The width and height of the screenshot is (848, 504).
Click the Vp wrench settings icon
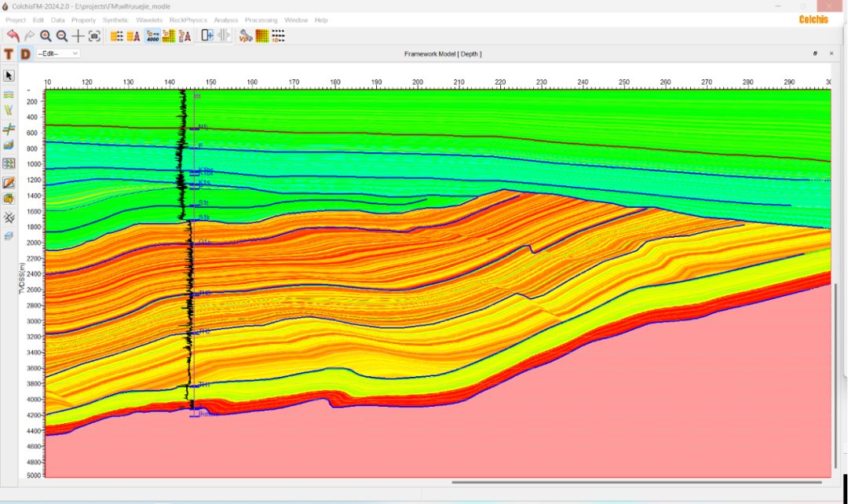[x=245, y=35]
